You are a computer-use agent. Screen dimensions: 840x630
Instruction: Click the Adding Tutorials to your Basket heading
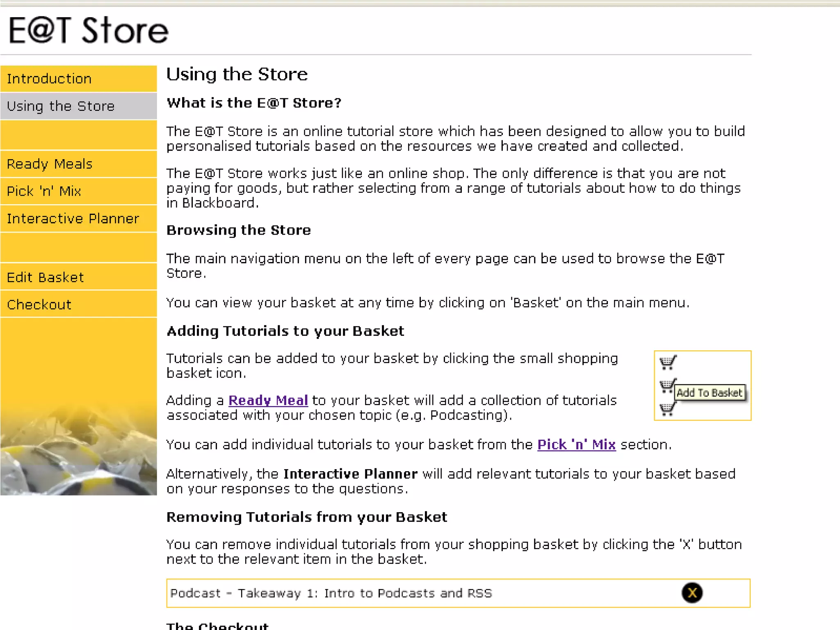(x=285, y=331)
